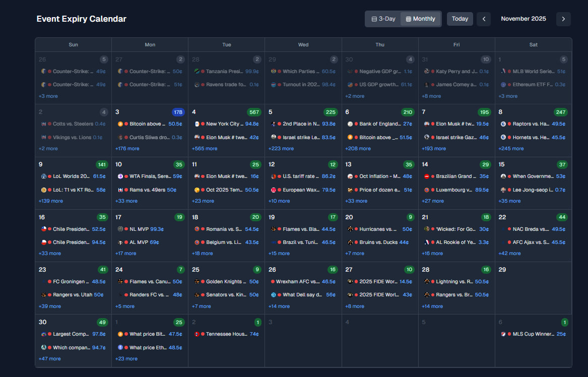Click the Tennessee Hous... event icon
Image resolution: width=588 pixels, height=377 pixels.
[x=197, y=334]
